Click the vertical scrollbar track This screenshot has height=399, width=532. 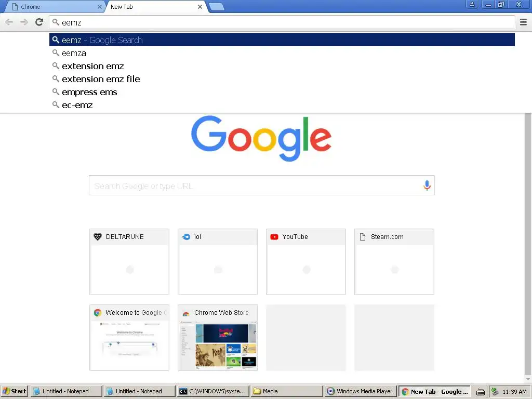tap(528, 244)
